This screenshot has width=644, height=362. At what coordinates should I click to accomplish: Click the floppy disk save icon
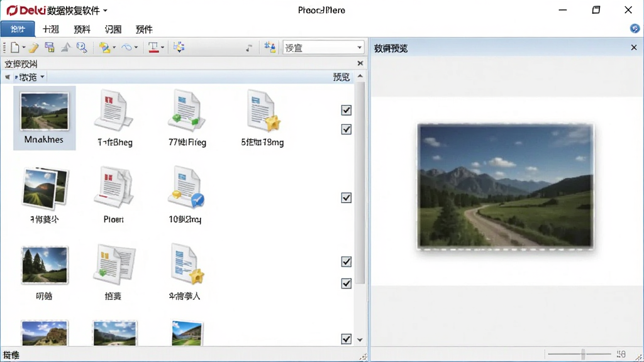point(50,47)
